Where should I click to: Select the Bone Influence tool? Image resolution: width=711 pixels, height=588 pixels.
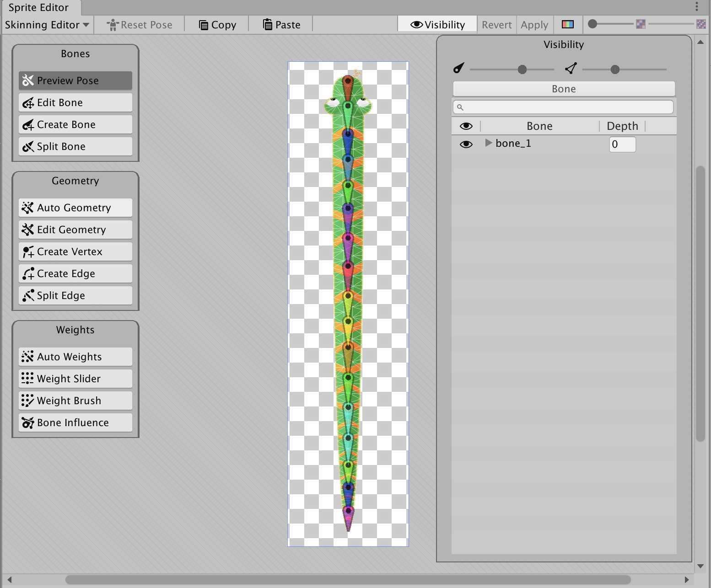(75, 422)
